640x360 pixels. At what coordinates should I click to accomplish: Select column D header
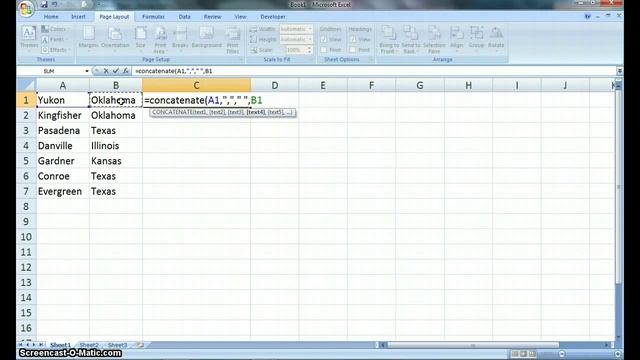coord(275,85)
